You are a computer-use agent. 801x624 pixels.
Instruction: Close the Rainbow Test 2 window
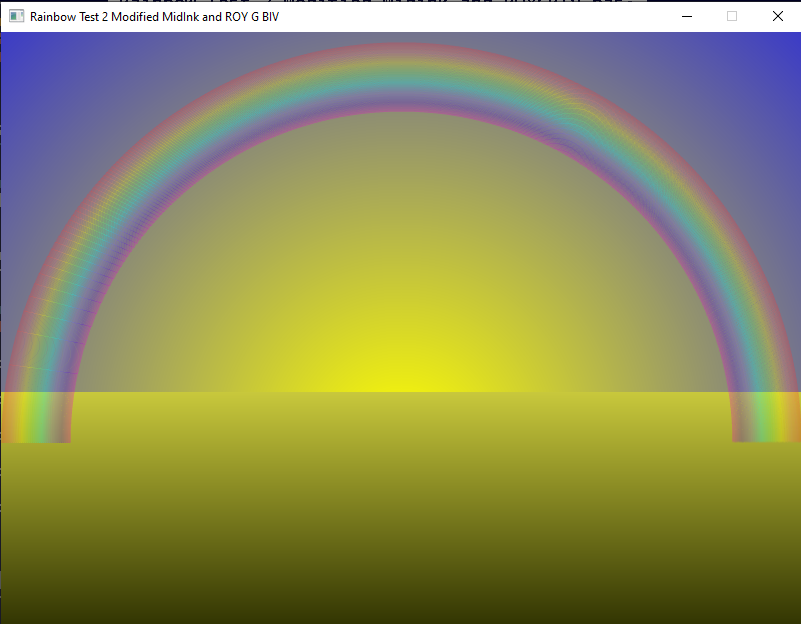(x=778, y=16)
